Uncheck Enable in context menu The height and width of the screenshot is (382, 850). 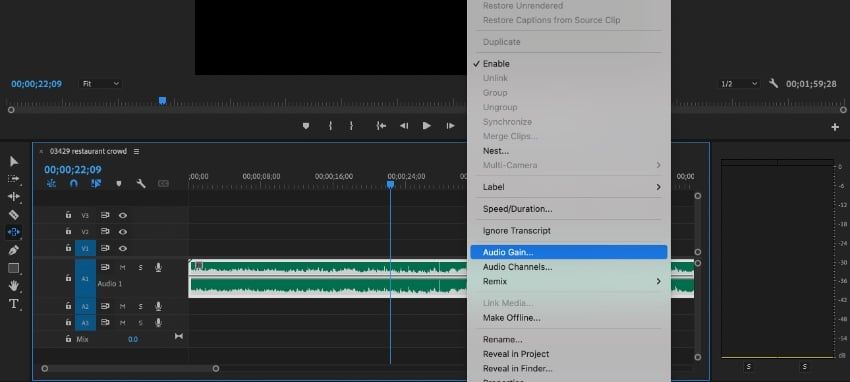click(x=569, y=63)
